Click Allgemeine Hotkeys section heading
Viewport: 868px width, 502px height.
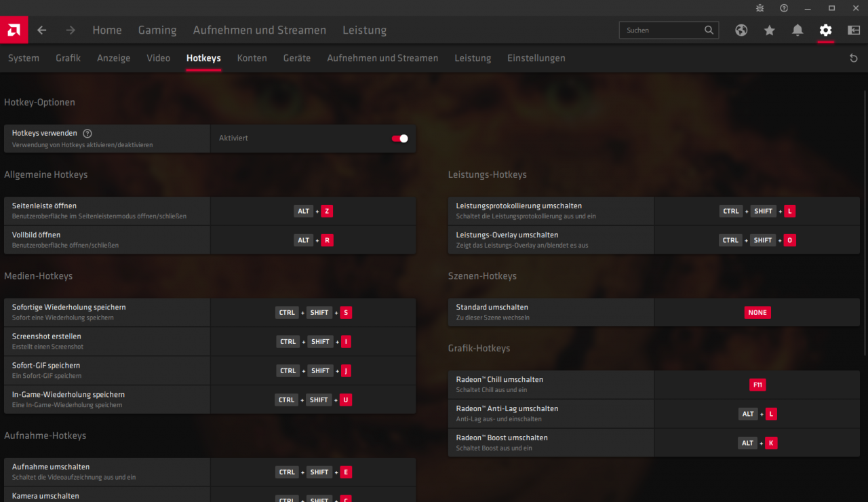pos(46,174)
